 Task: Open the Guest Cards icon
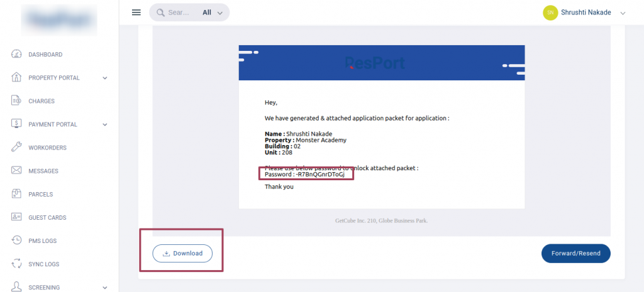pyautogui.click(x=17, y=217)
